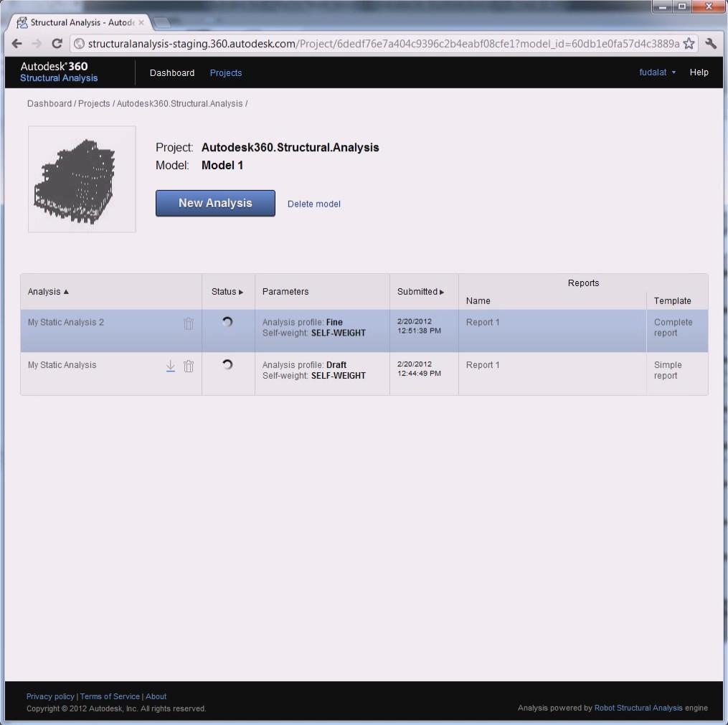Sort by Status column header
728x725 pixels.
227,291
